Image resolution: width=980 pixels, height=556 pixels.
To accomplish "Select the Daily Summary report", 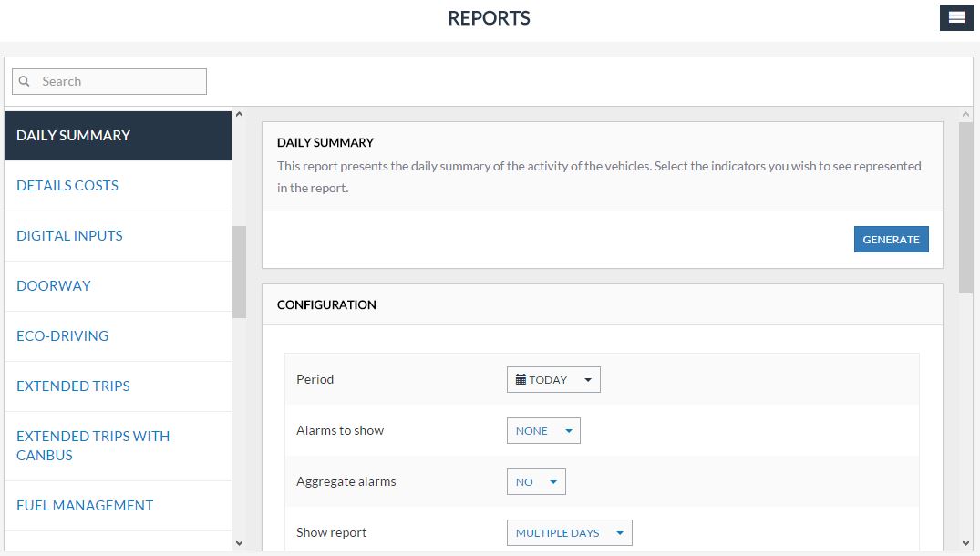I will tap(73, 136).
